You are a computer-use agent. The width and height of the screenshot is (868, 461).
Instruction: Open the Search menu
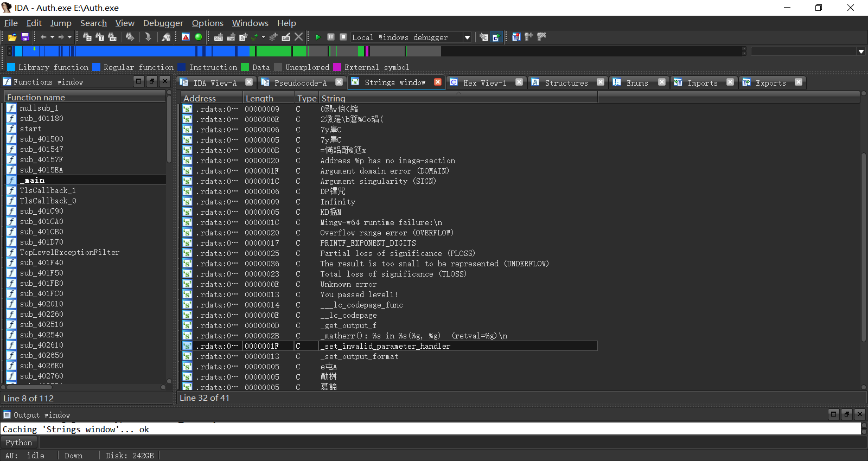coord(93,23)
